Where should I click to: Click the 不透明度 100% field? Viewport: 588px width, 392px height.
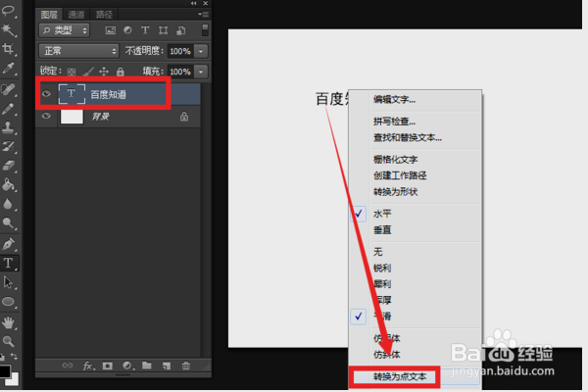pos(180,51)
